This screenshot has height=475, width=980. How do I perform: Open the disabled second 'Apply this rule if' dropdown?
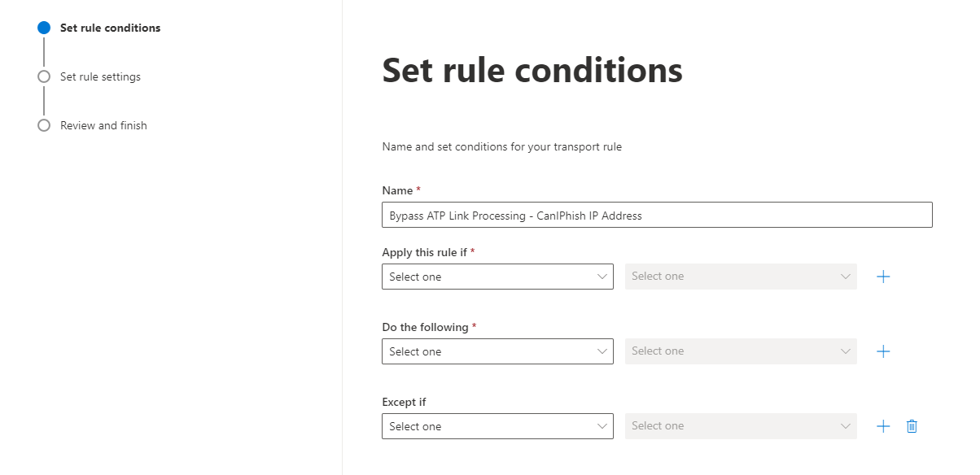741,277
